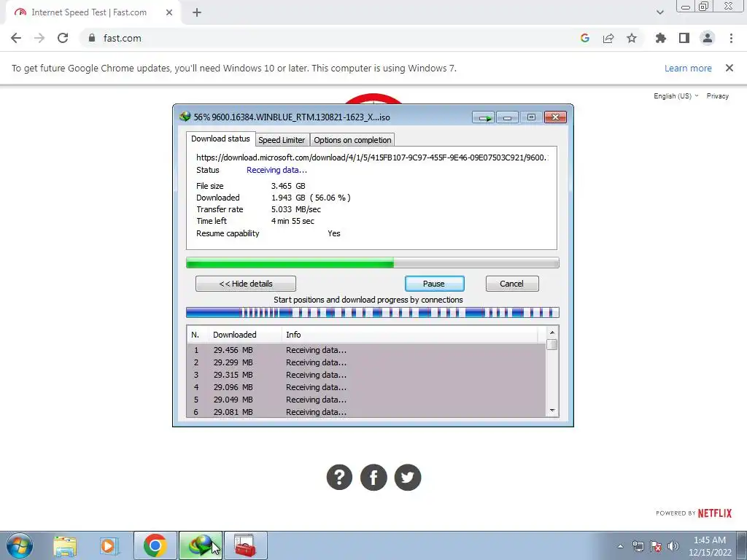Viewport: 747px width, 560px height.
Task: Click the Downloaded column header
Action: (x=245, y=335)
